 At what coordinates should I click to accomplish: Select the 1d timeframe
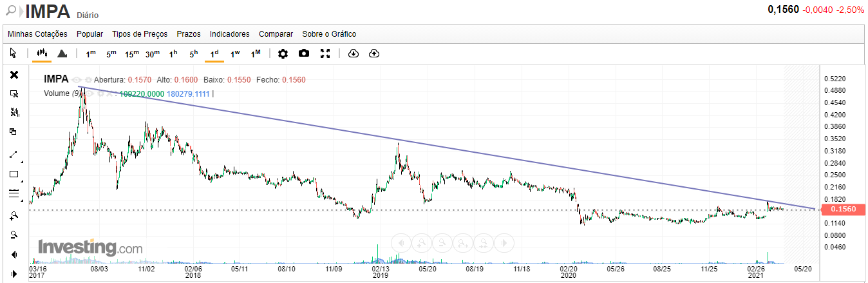(214, 54)
